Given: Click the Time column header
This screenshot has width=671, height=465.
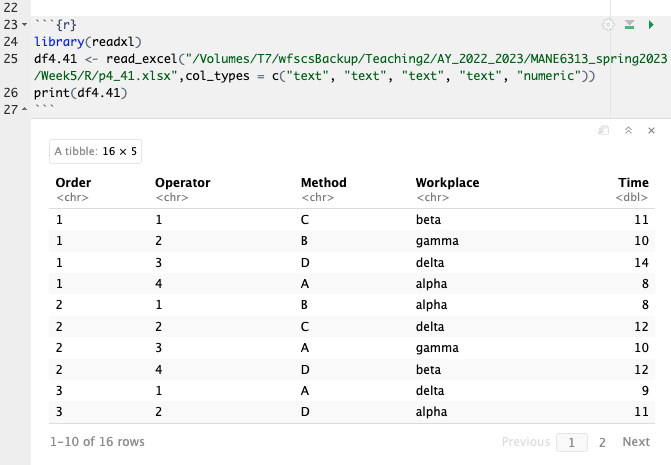Looking at the screenshot, I should click(633, 183).
